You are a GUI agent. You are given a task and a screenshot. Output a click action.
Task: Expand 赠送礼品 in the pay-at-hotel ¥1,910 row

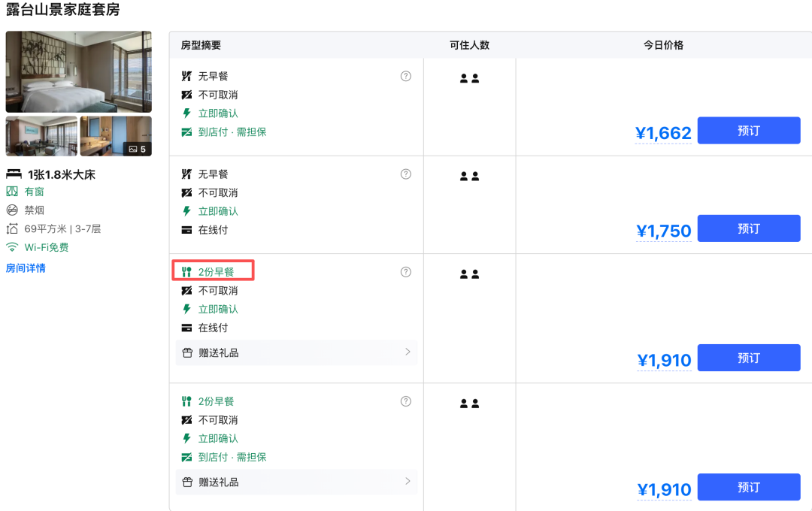pyautogui.click(x=408, y=481)
